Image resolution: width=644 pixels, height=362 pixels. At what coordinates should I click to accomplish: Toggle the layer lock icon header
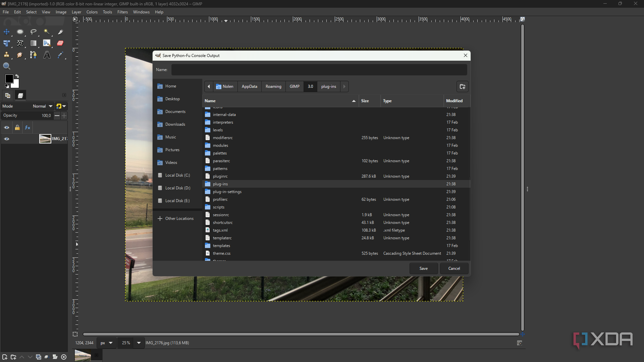click(x=17, y=127)
